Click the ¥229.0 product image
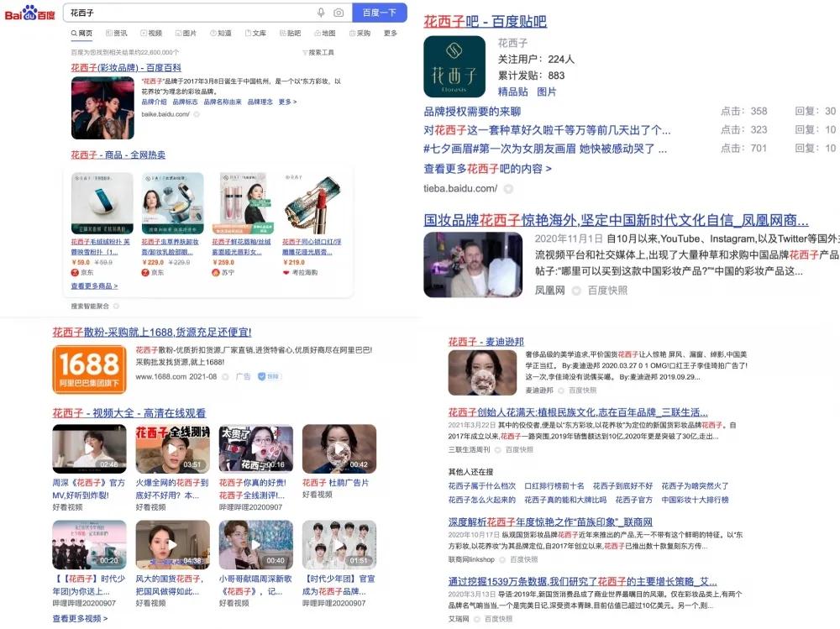The width and height of the screenshot is (840, 629). tap(172, 202)
